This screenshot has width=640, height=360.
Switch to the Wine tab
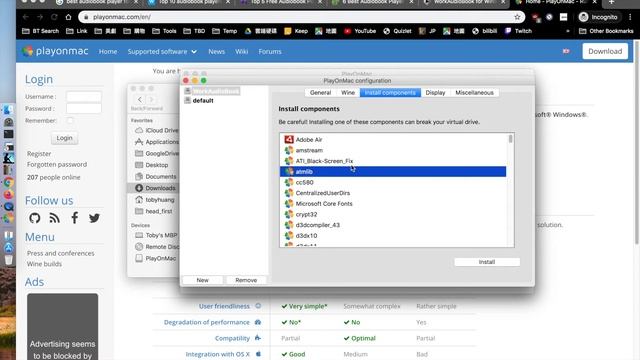point(348,93)
